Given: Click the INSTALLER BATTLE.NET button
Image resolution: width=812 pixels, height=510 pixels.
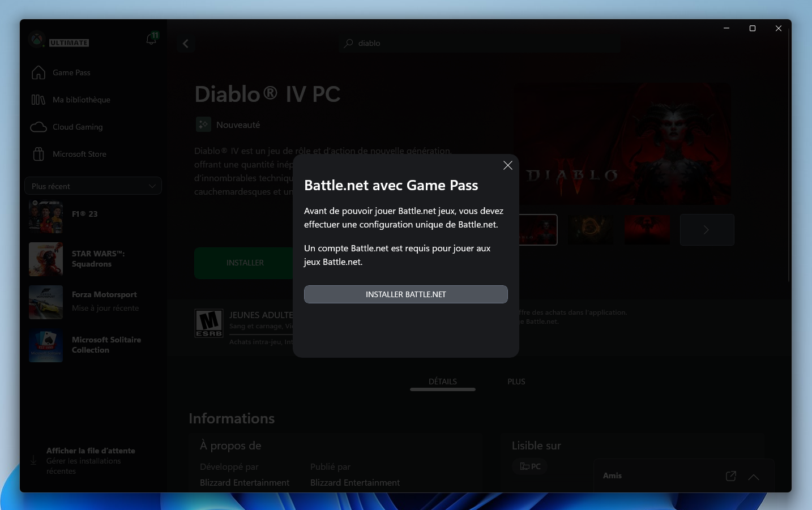Looking at the screenshot, I should (405, 294).
